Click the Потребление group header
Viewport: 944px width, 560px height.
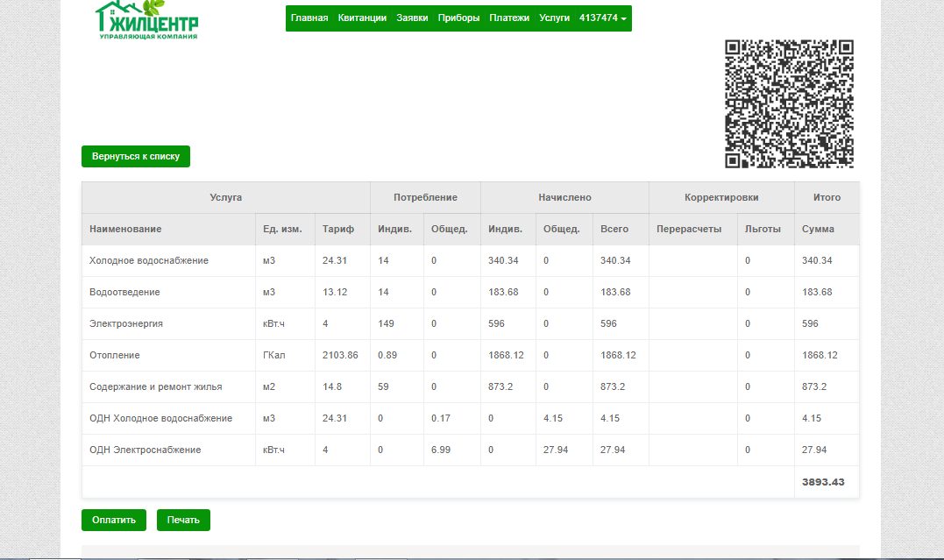pos(425,197)
